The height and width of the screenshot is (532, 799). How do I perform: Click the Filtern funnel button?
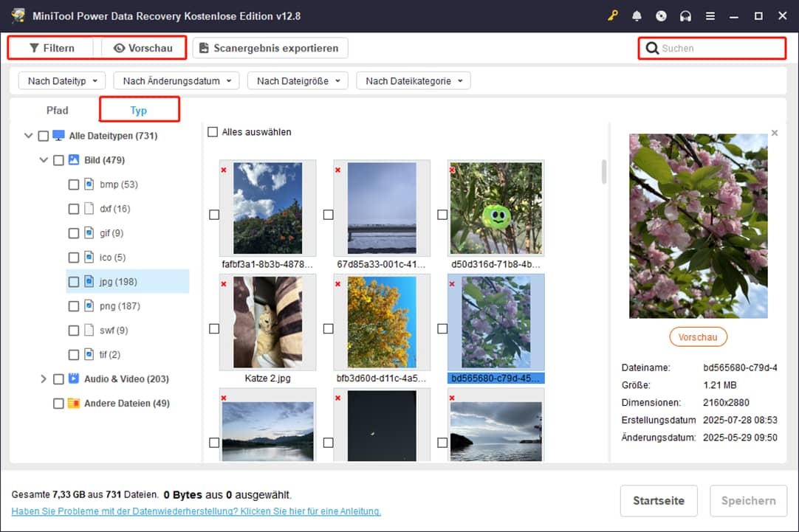pos(52,48)
